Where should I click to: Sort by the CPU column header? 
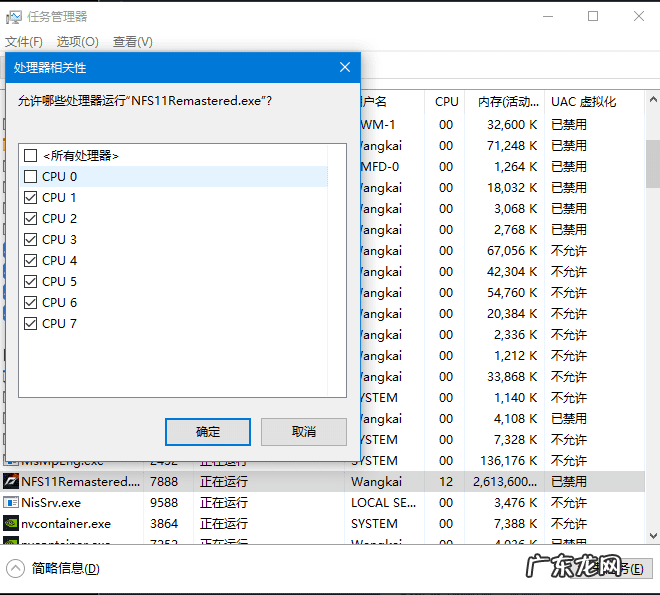point(446,102)
